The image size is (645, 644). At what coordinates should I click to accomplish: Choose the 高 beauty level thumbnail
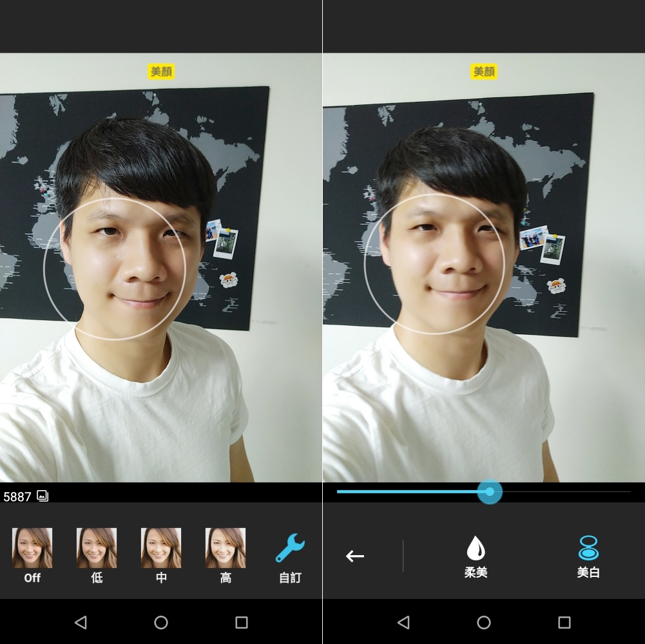pos(226,548)
